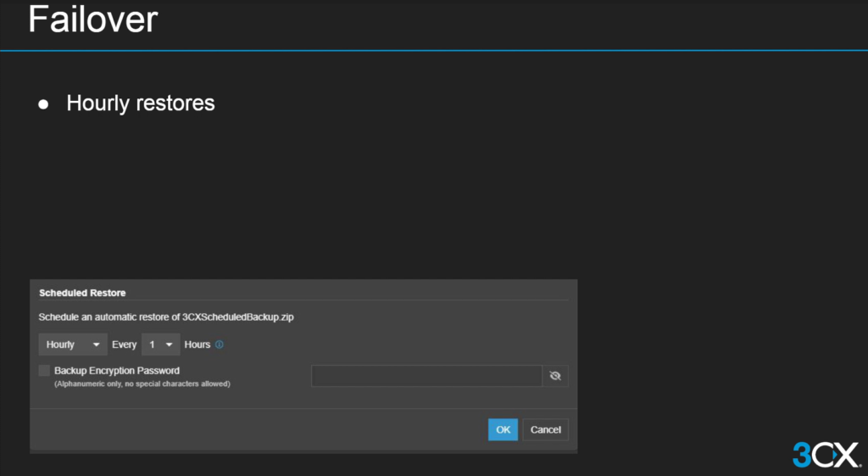Click the Hours label
868x476 pixels.
[x=197, y=345]
